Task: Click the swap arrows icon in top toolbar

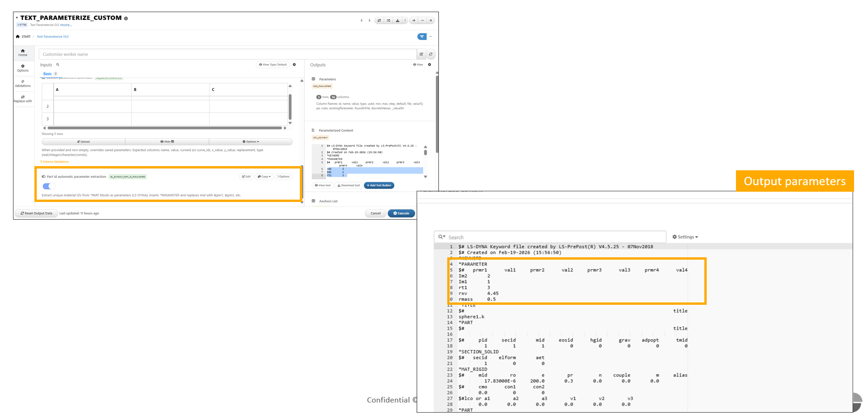Action: point(379,20)
